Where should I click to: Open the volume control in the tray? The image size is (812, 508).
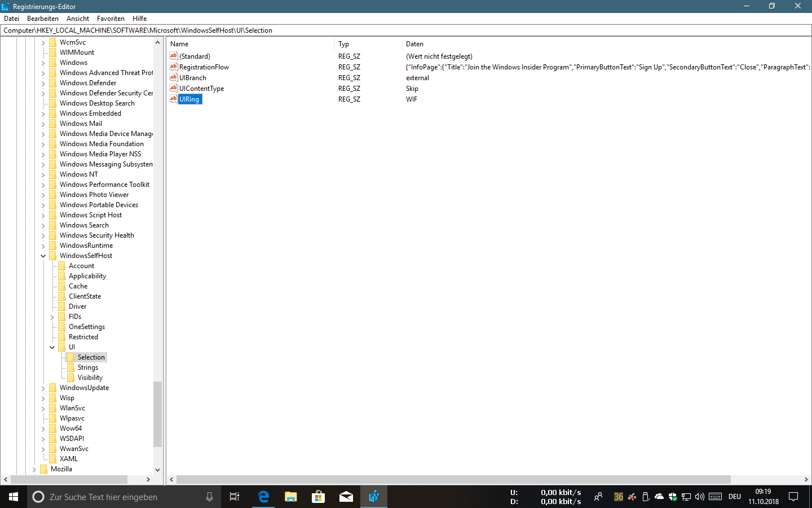pyautogui.click(x=700, y=497)
